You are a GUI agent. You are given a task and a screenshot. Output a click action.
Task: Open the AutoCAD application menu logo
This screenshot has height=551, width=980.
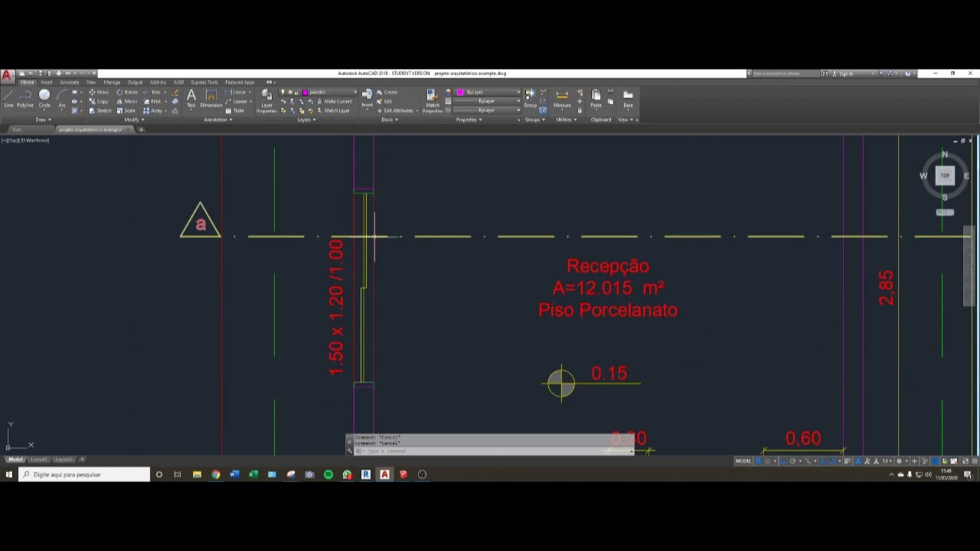[8, 76]
